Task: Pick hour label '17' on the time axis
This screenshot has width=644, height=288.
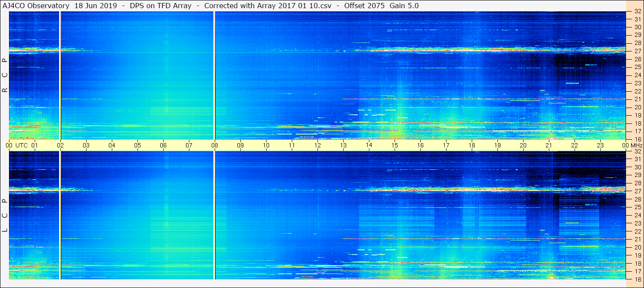Action: [x=446, y=145]
